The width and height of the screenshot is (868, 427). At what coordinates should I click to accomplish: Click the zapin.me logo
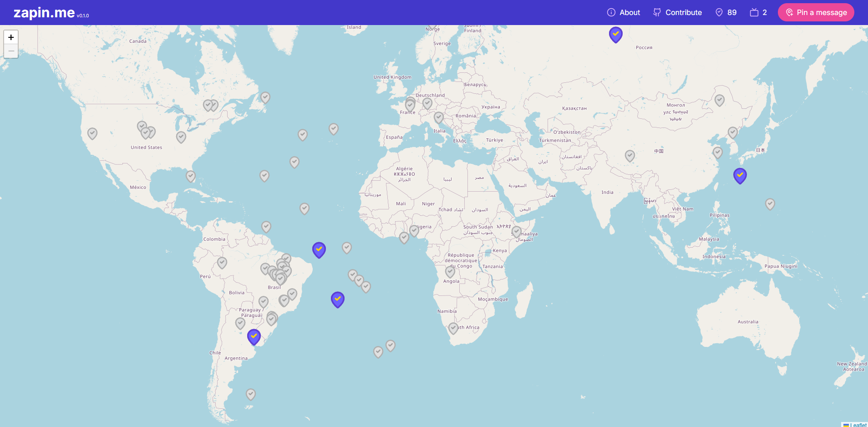[44, 13]
